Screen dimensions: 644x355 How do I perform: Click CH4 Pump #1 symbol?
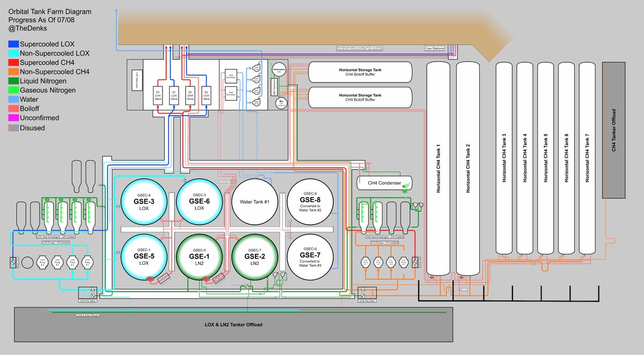365,262
